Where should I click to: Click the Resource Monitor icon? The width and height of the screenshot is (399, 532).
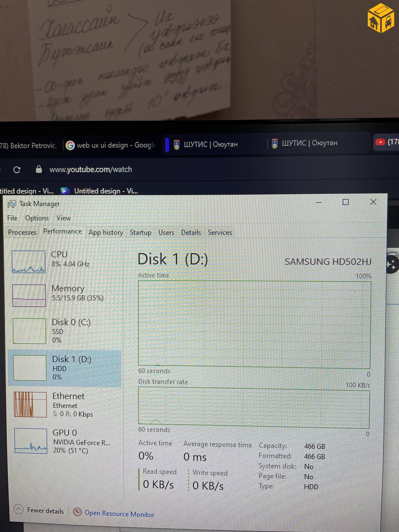point(77,512)
